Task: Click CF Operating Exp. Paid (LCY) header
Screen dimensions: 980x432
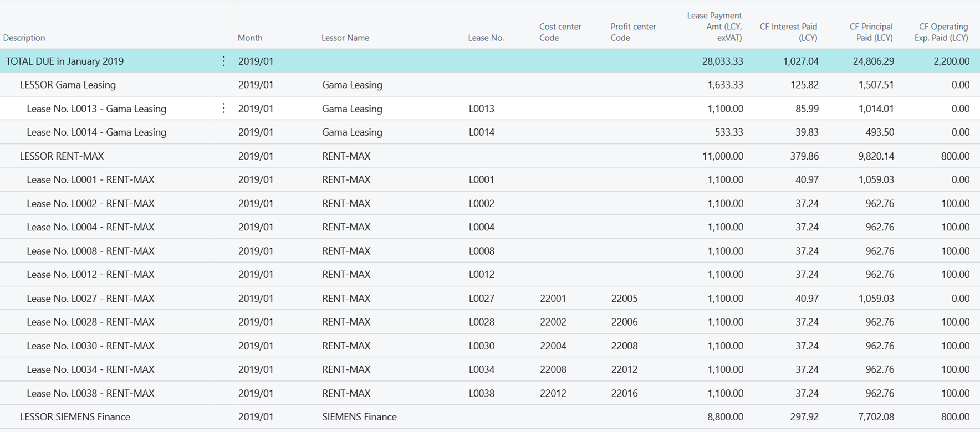Action: 941,32
